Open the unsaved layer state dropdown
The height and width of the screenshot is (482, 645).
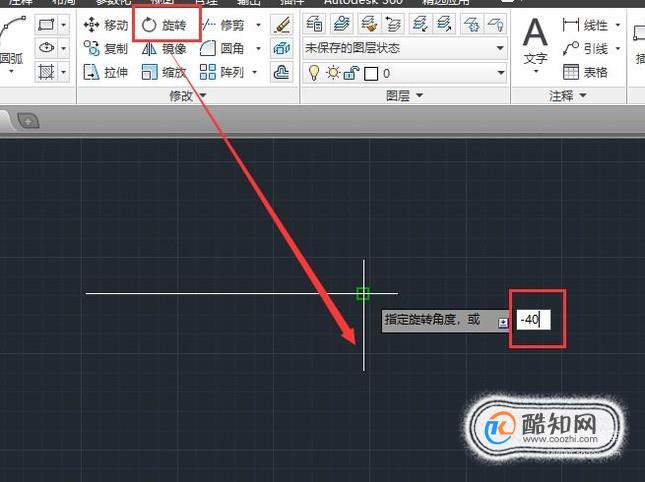pos(500,48)
